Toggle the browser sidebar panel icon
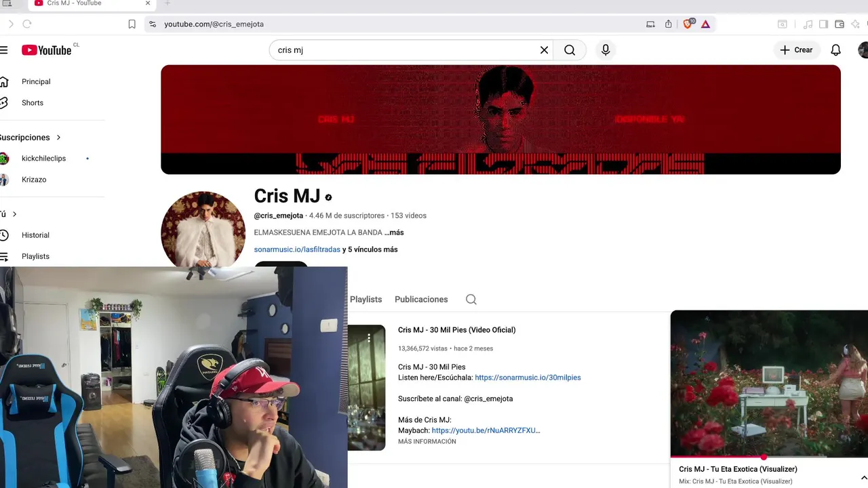The height and width of the screenshot is (488, 868). click(x=823, y=24)
